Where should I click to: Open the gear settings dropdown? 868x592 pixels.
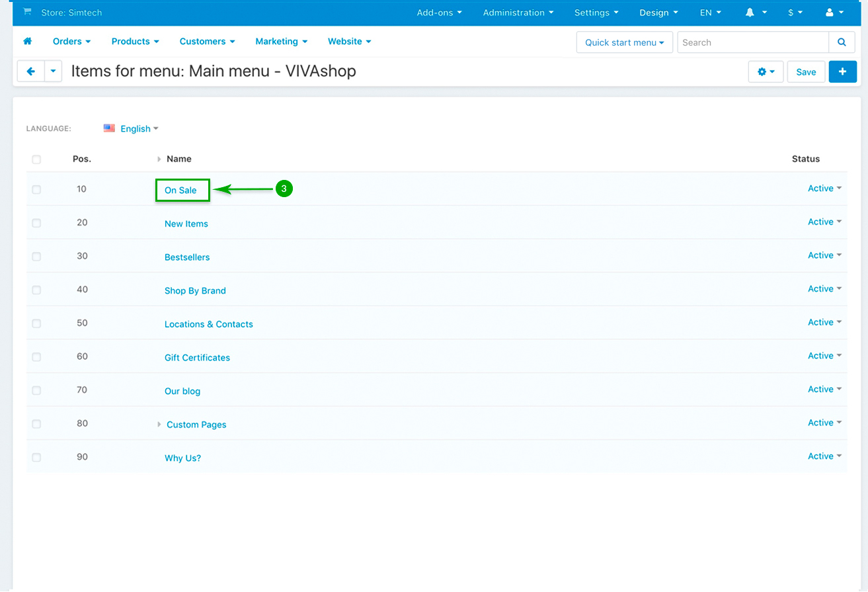click(x=766, y=71)
